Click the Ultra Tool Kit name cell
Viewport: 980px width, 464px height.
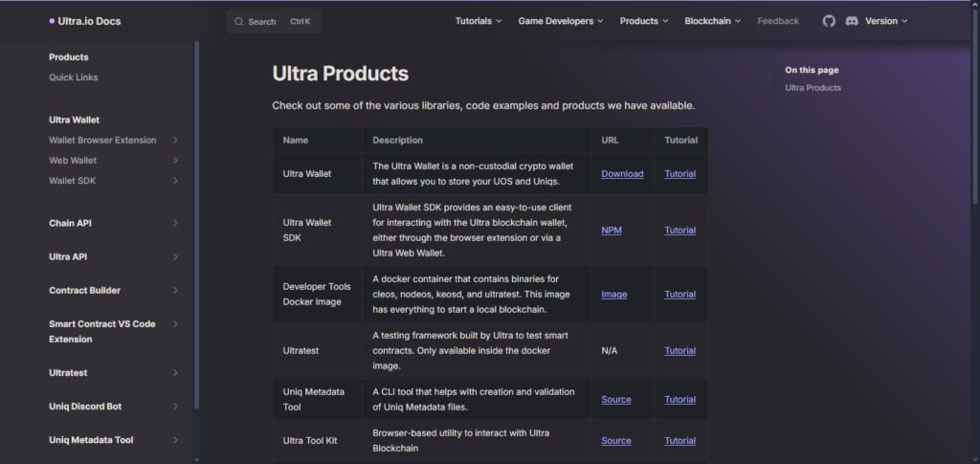(x=318, y=441)
